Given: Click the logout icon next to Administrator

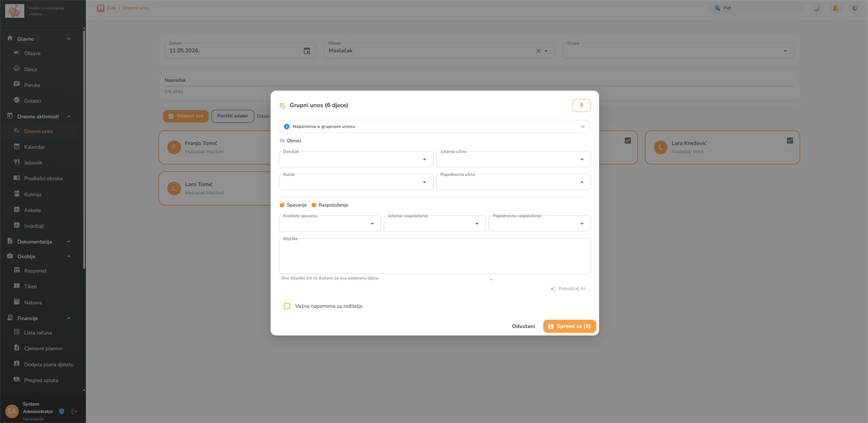Looking at the screenshot, I should point(74,412).
